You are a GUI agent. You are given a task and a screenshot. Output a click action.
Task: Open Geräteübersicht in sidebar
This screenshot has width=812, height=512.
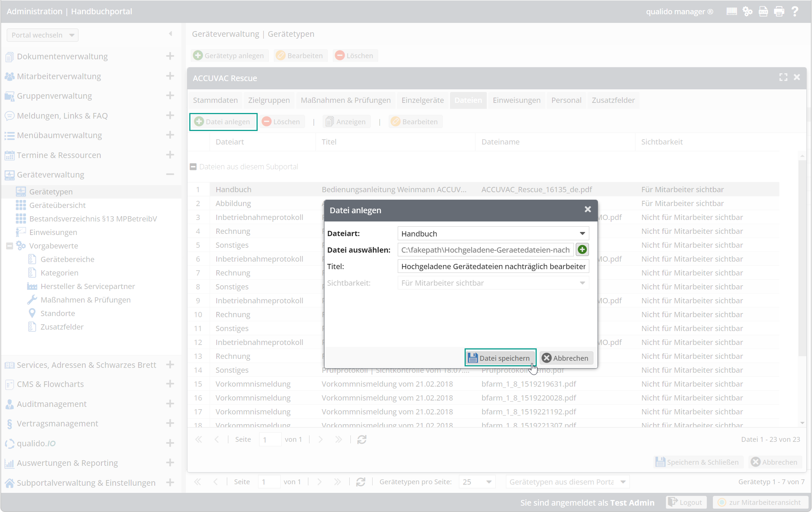(57, 205)
